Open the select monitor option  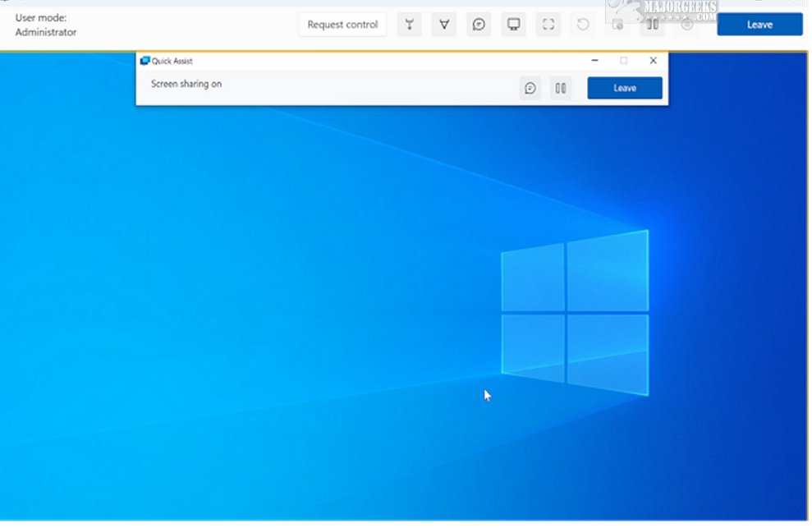pyautogui.click(x=513, y=25)
